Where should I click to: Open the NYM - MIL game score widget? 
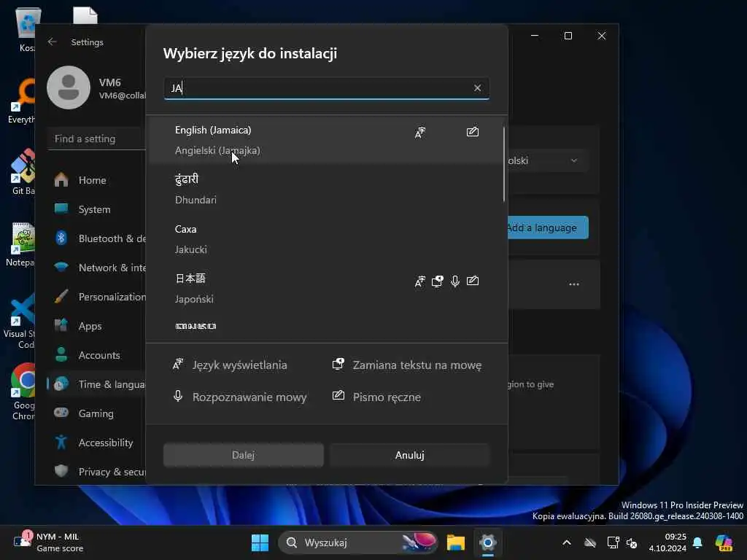point(47,542)
